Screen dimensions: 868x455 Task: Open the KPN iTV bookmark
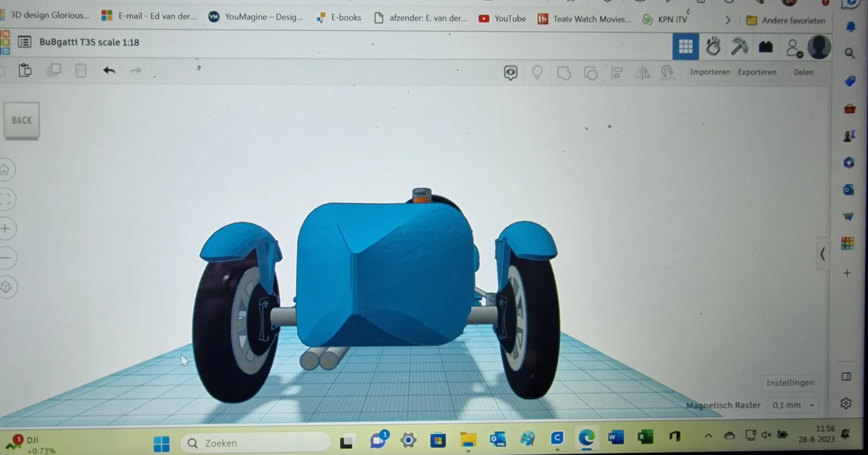665,20
